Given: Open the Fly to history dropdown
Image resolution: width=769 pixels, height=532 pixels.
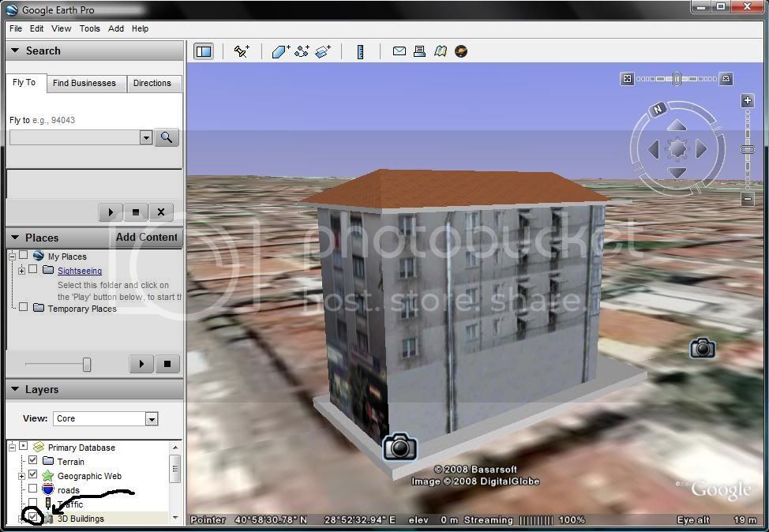Looking at the screenshot, I should 146,138.
